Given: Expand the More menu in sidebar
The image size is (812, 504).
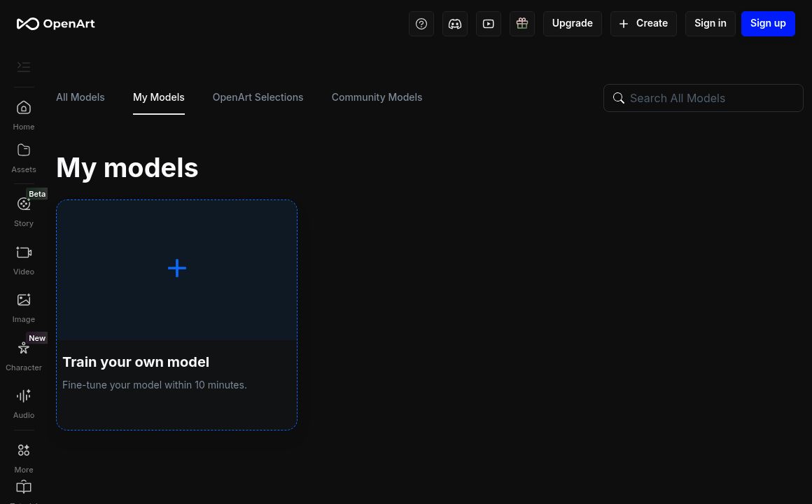Looking at the screenshot, I should pyautogui.click(x=24, y=457).
